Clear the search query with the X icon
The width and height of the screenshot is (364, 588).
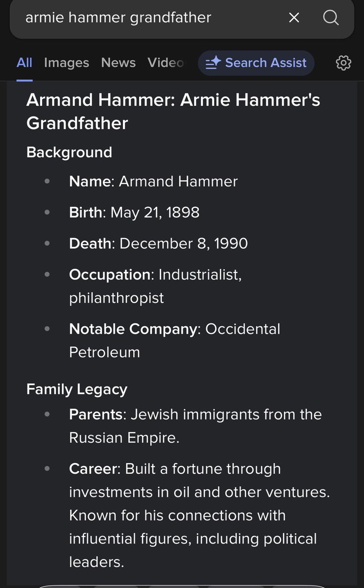pyautogui.click(x=294, y=18)
